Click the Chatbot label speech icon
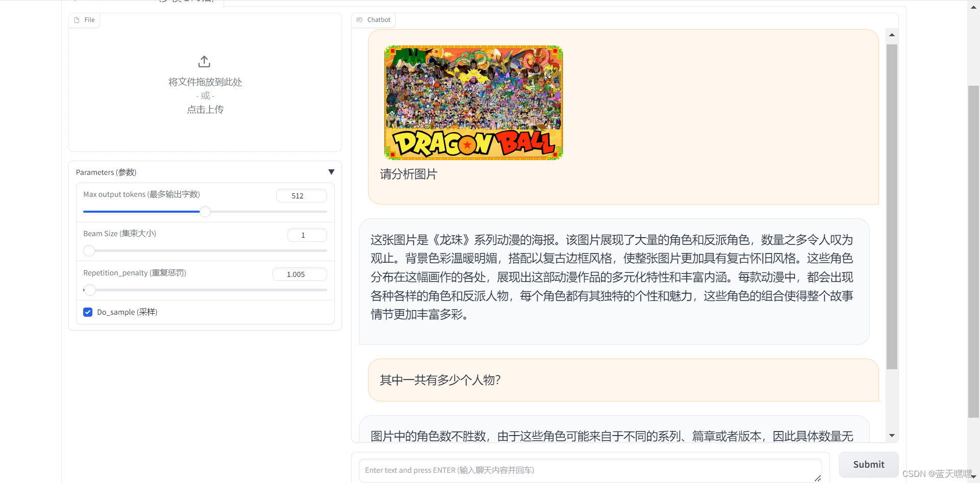Viewport: 980px width, 483px height. tap(359, 20)
